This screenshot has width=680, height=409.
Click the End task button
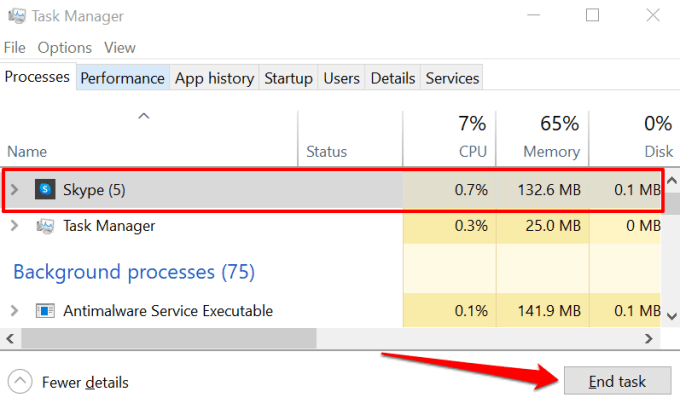[616, 381]
